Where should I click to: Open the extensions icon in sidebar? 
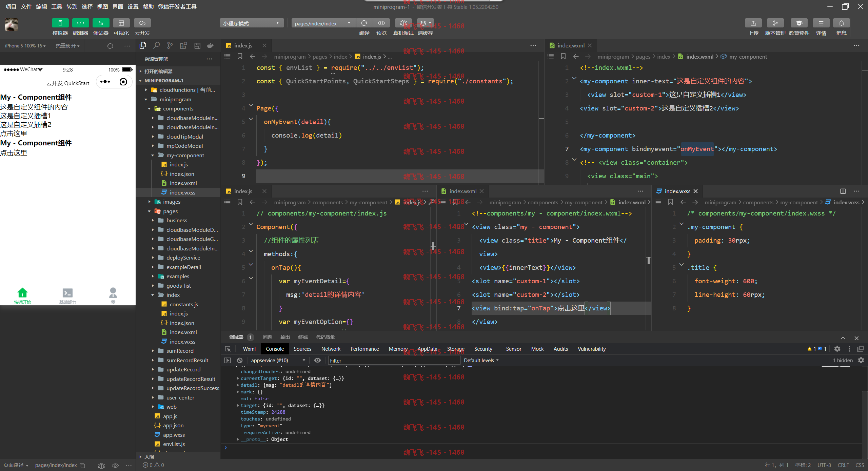(183, 45)
